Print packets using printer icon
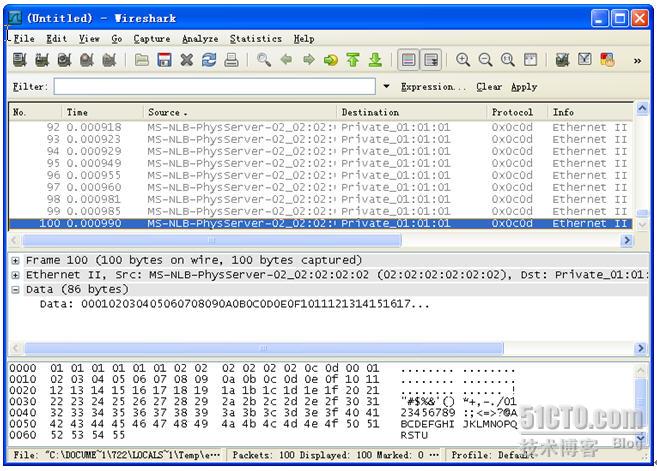The height and width of the screenshot is (471, 657). tap(231, 60)
